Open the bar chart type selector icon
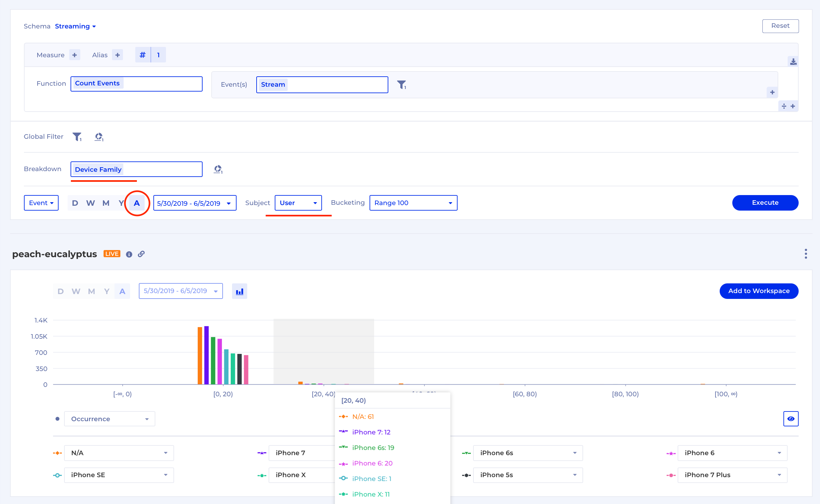The width and height of the screenshot is (820, 504). click(239, 291)
